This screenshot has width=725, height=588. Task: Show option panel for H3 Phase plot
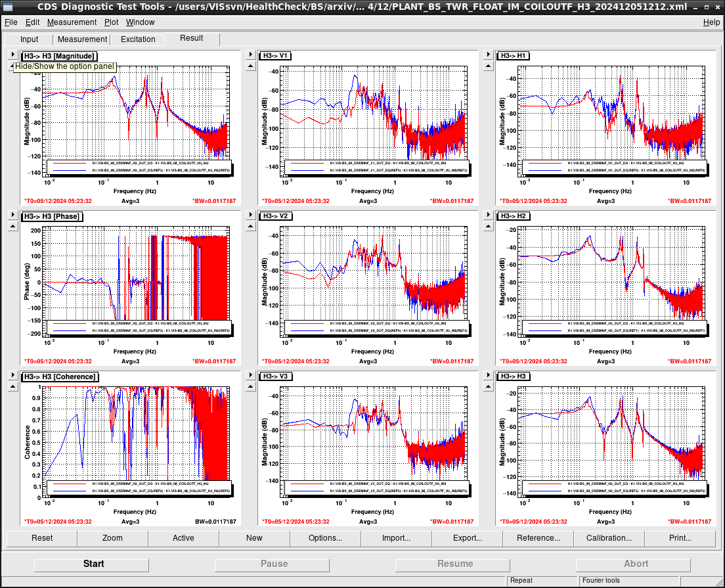(13, 215)
